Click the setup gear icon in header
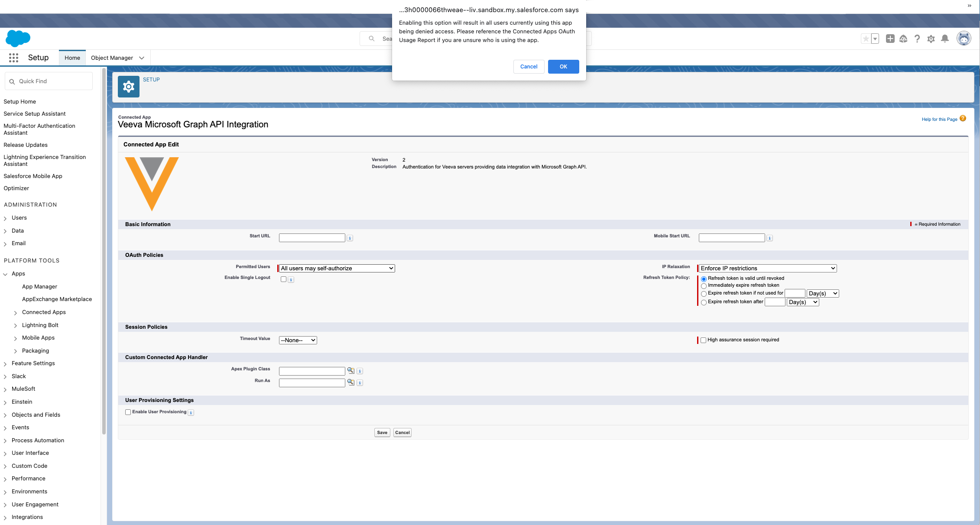 click(931, 39)
